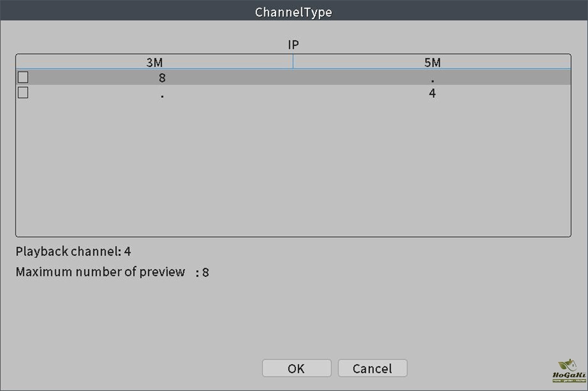The width and height of the screenshot is (588, 391).
Task: Tick the checkbox on the highlighted first row
Action: [23, 77]
